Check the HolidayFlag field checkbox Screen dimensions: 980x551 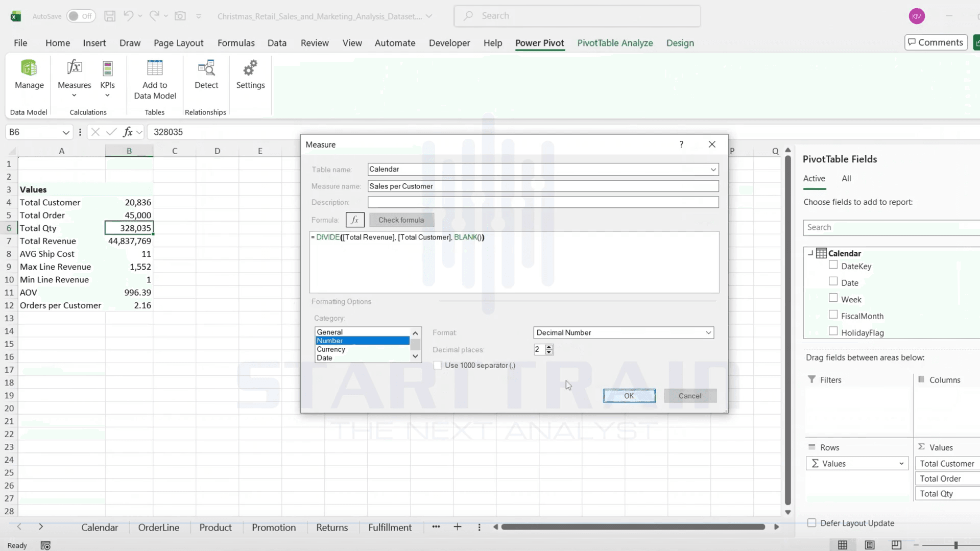[833, 332]
